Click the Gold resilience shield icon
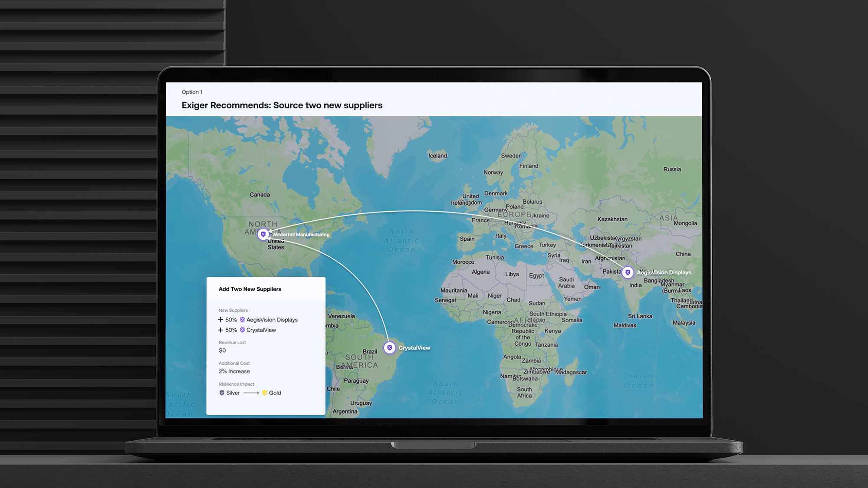This screenshot has height=488, width=868. coord(264,393)
